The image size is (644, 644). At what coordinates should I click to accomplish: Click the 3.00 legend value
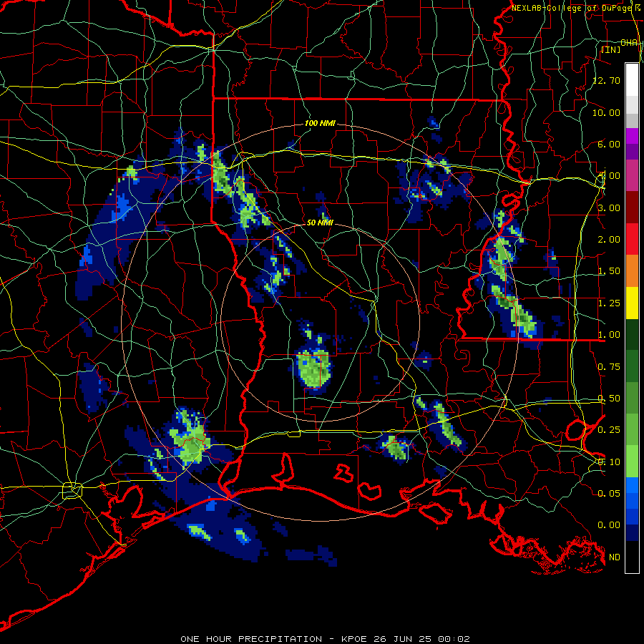point(609,208)
